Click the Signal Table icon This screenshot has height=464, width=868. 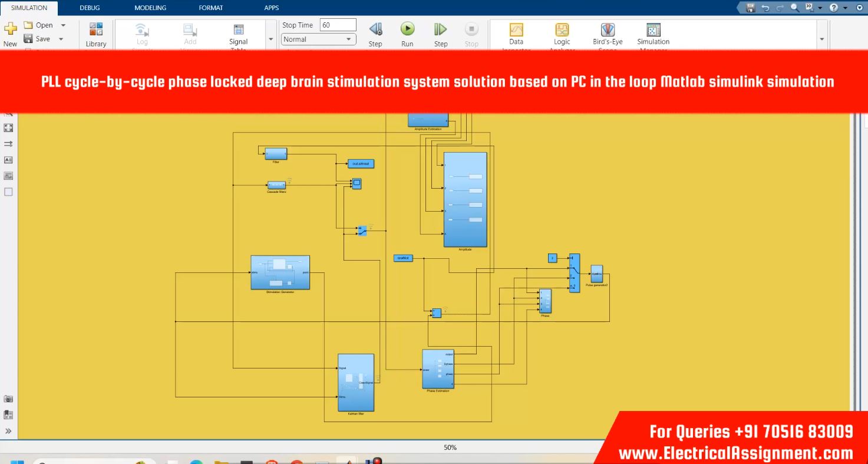pyautogui.click(x=239, y=30)
